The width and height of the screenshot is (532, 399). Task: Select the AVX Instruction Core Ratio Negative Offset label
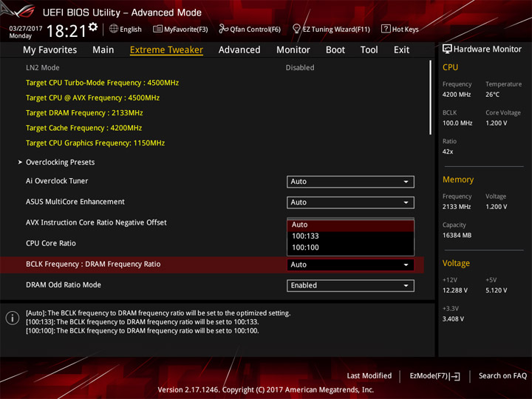click(96, 222)
